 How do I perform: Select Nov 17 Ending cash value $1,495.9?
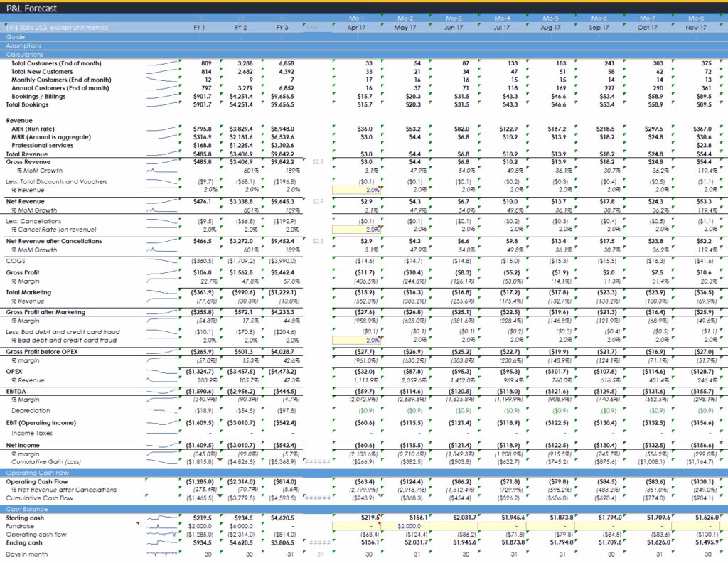point(707,542)
